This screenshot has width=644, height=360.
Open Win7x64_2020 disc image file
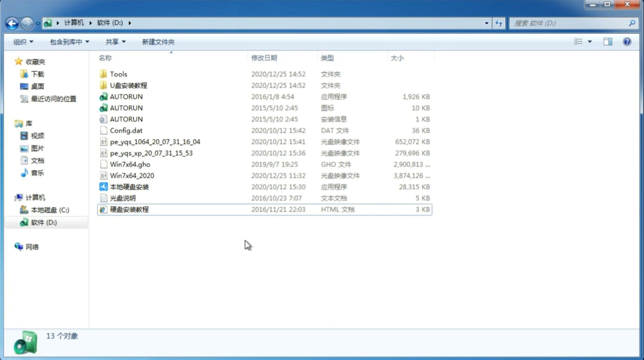[x=131, y=176]
